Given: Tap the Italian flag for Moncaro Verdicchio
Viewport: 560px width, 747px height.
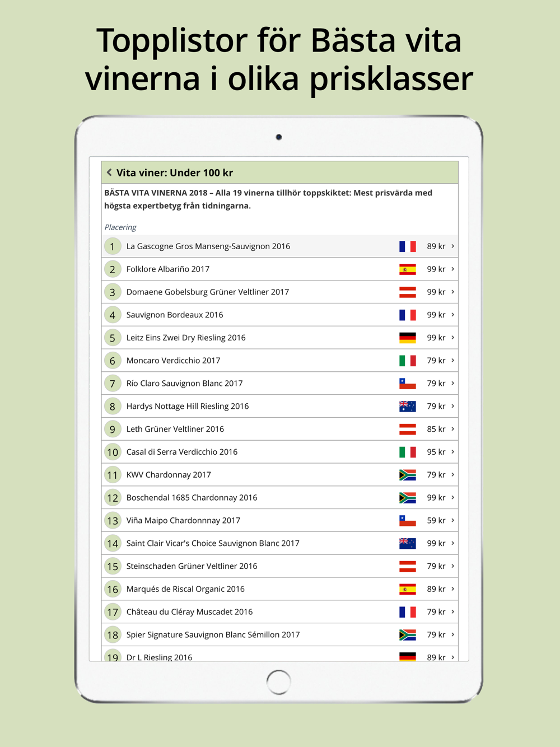Looking at the screenshot, I should click(408, 361).
